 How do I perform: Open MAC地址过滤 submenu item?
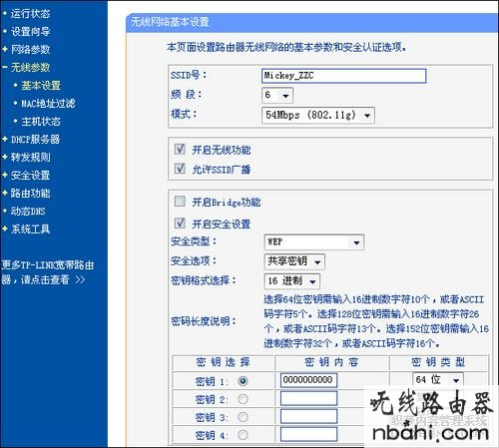[x=48, y=104]
